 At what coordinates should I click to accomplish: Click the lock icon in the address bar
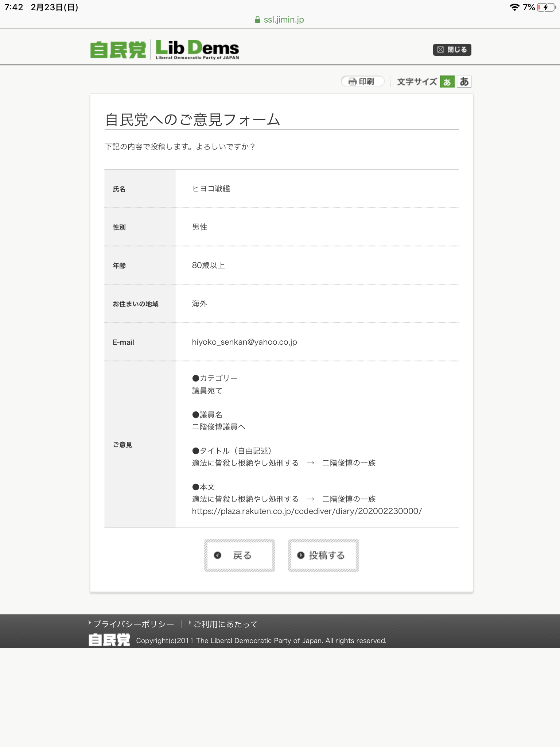point(258,20)
